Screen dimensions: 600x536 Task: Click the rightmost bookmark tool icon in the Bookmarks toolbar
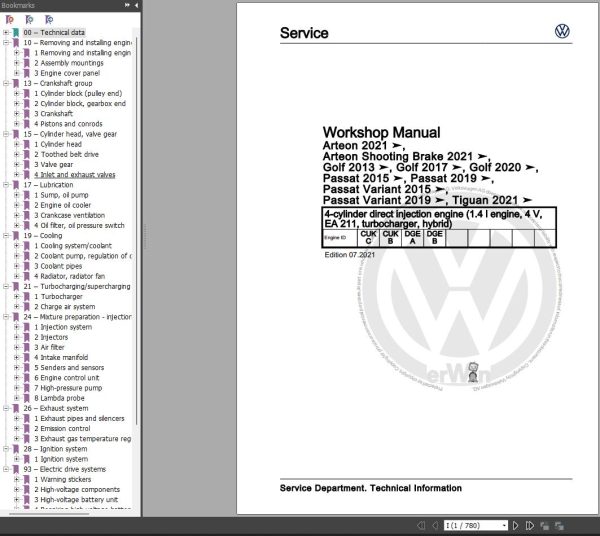(49, 20)
